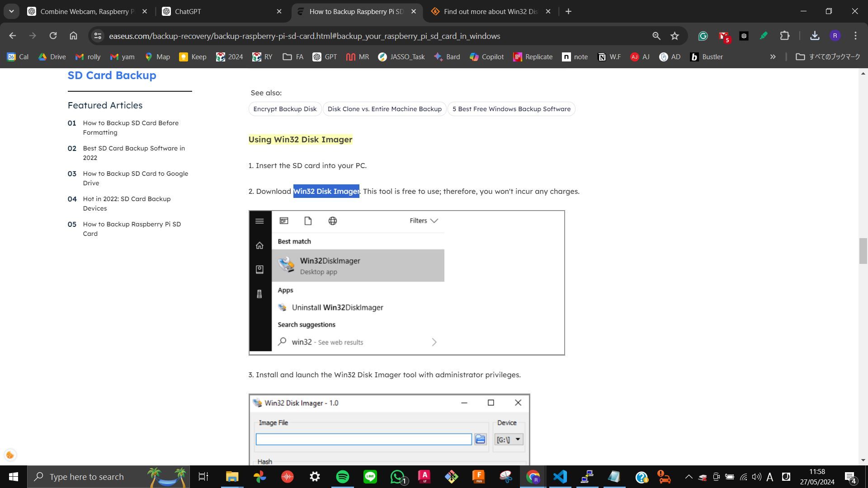Click the Windows search screenshot image
Screen dimensions: 868x488
coord(406,282)
